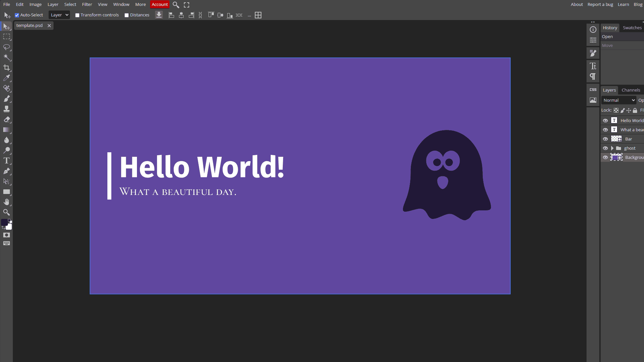Screen dimensions: 644x362
Task: Open the Filter menu
Action: (x=87, y=4)
